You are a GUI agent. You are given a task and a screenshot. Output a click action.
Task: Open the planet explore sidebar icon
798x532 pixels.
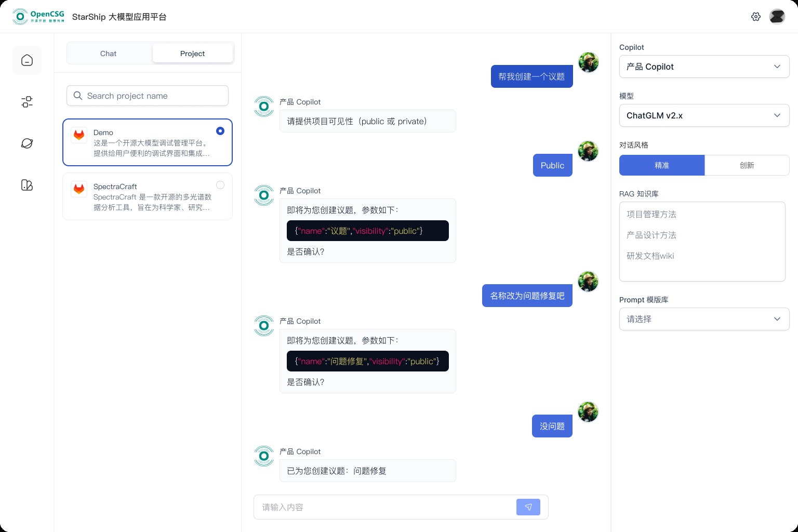pyautogui.click(x=27, y=143)
